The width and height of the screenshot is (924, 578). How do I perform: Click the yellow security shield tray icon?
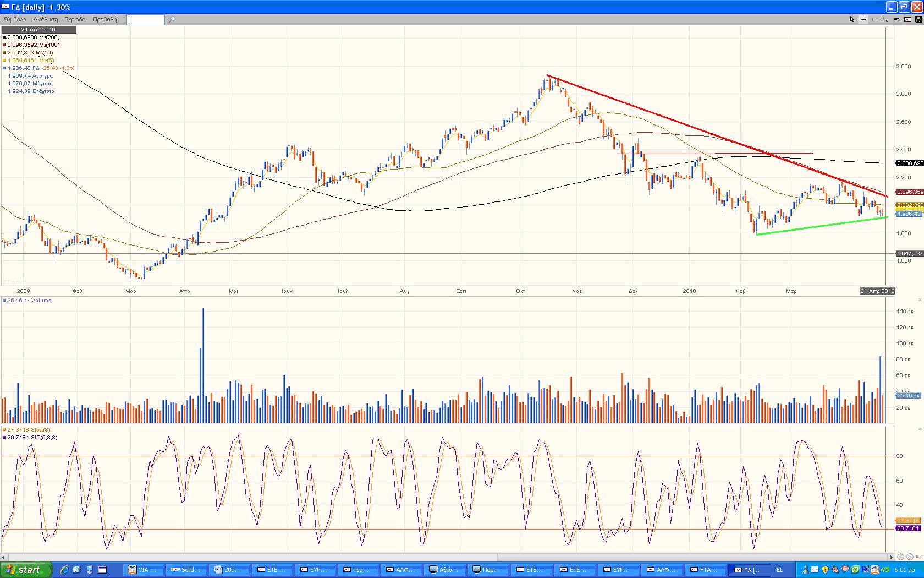click(825, 570)
